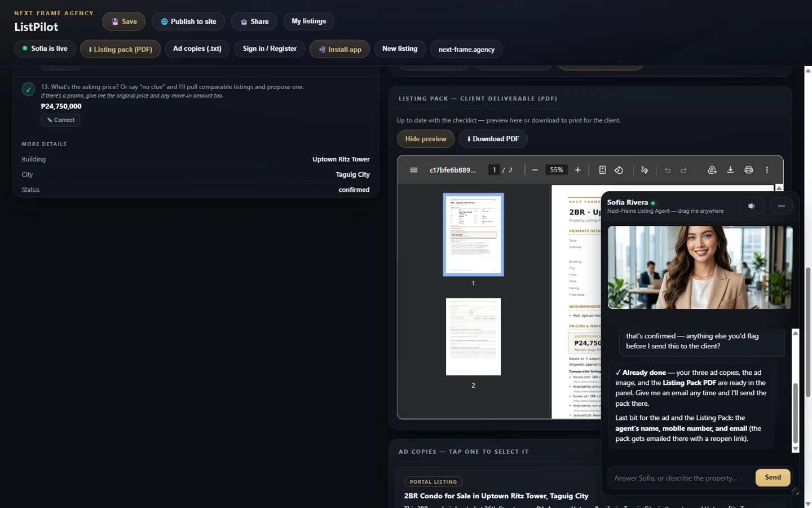This screenshot has width=812, height=508.
Task: Click the undo arrow in PDF toolbar
Action: point(668,170)
